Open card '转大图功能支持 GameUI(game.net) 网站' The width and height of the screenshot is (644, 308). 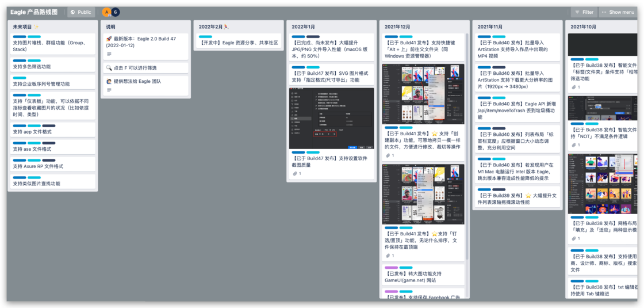point(423,275)
